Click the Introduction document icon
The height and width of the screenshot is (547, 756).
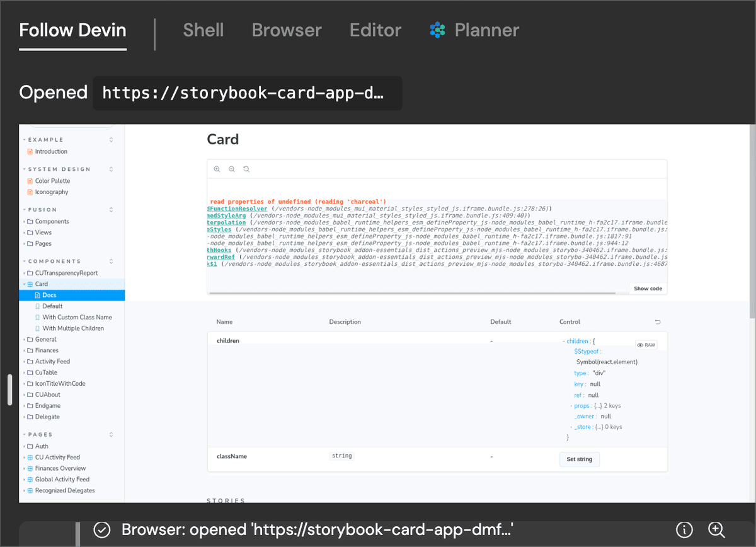30,151
